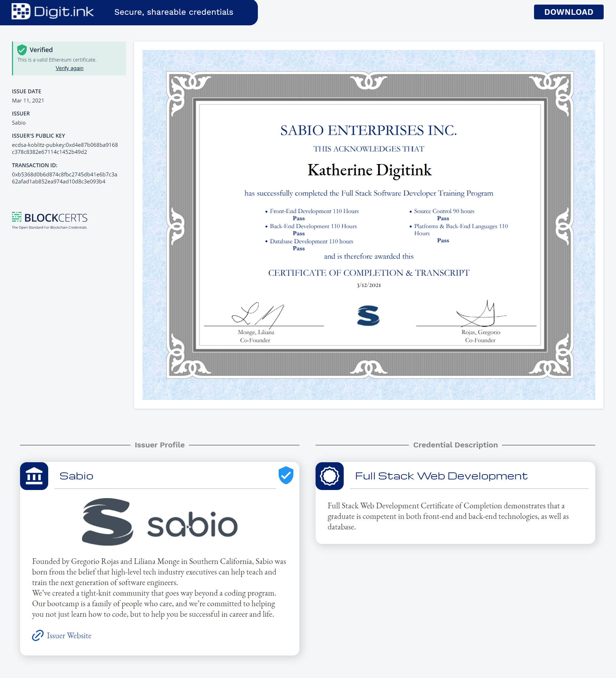
Task: Click the Digit.ink logo icon
Action: click(21, 12)
